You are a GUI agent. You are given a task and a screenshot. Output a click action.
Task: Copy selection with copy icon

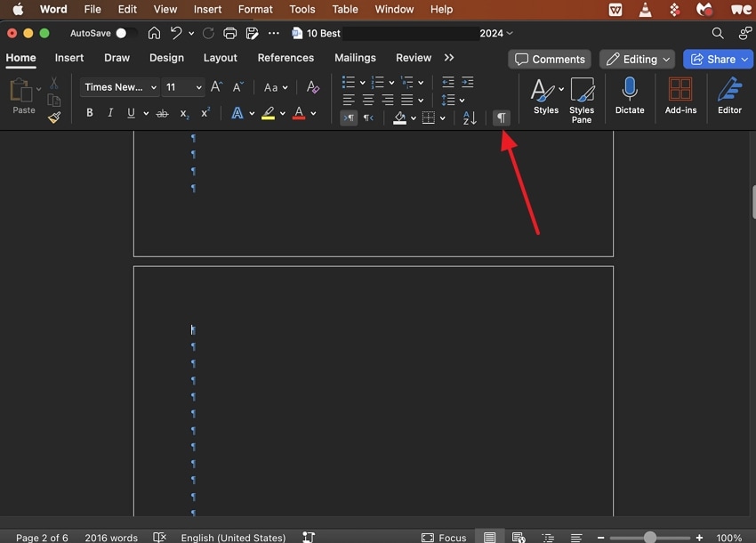(54, 101)
